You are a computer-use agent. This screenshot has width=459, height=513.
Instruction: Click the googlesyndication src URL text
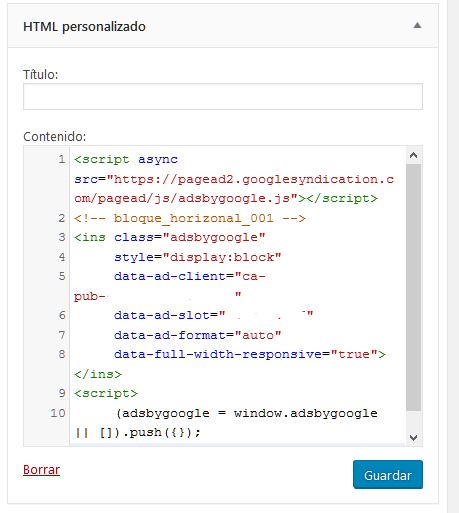234,189
